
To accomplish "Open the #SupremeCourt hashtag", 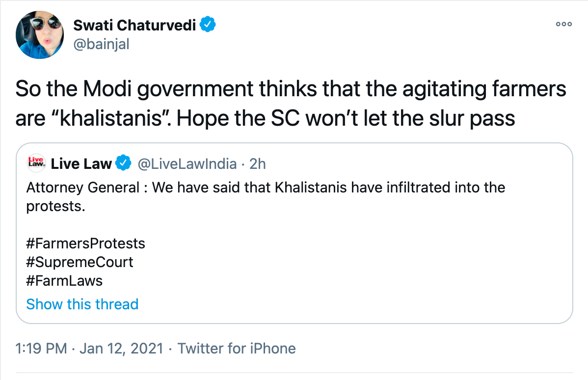I will (x=80, y=262).
